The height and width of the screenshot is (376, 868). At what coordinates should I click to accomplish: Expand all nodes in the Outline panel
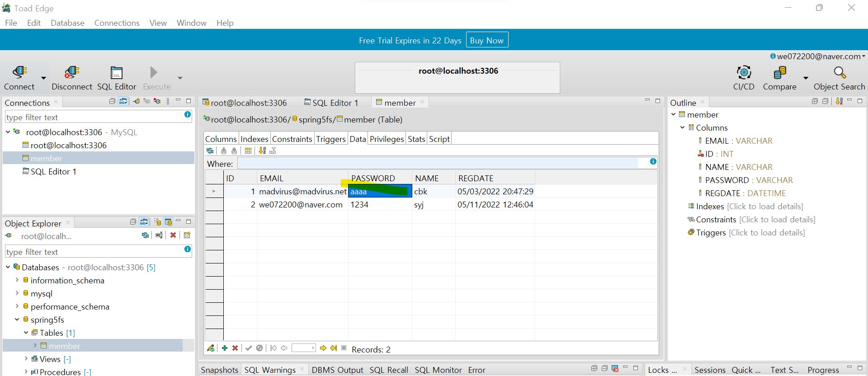[x=815, y=101]
